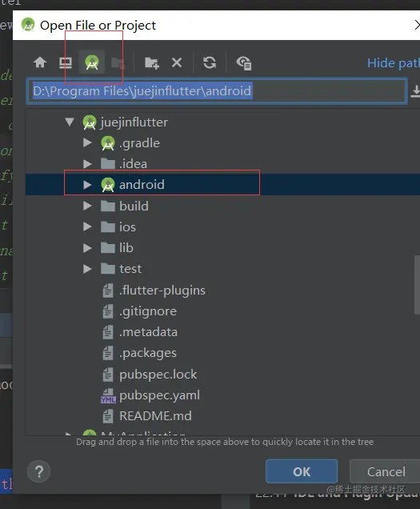The height and width of the screenshot is (509, 420).
Task: Select the .idea row
Action: coord(222,164)
